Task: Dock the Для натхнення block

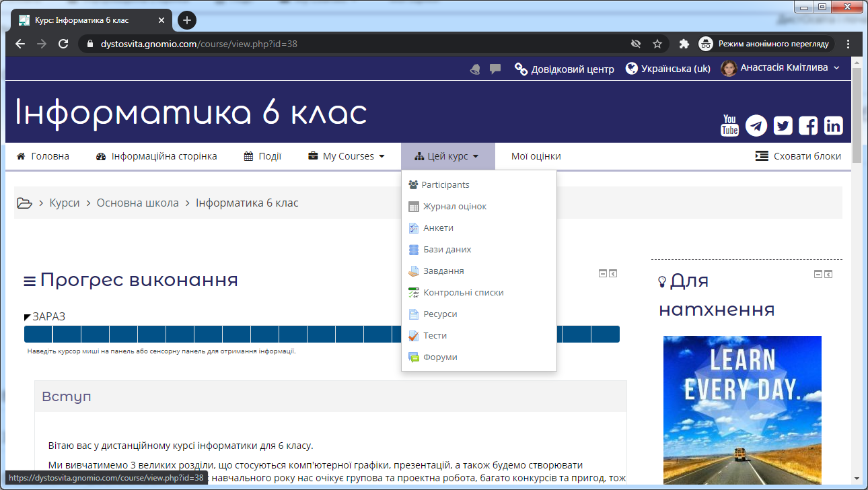Action: pyautogui.click(x=828, y=274)
